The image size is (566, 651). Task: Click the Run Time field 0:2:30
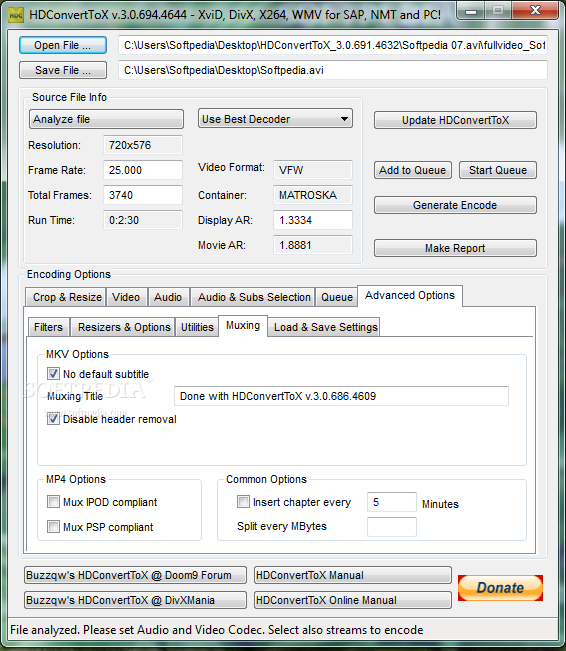tap(143, 220)
